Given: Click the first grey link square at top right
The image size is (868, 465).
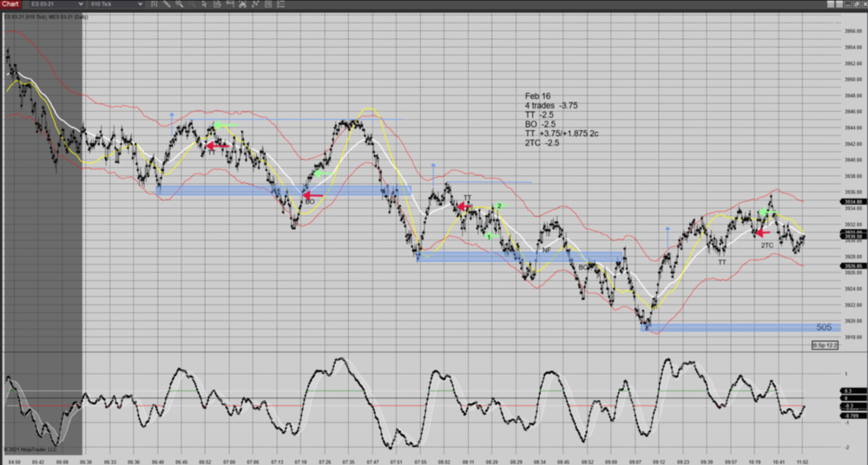Looking at the screenshot, I should [831, 4].
